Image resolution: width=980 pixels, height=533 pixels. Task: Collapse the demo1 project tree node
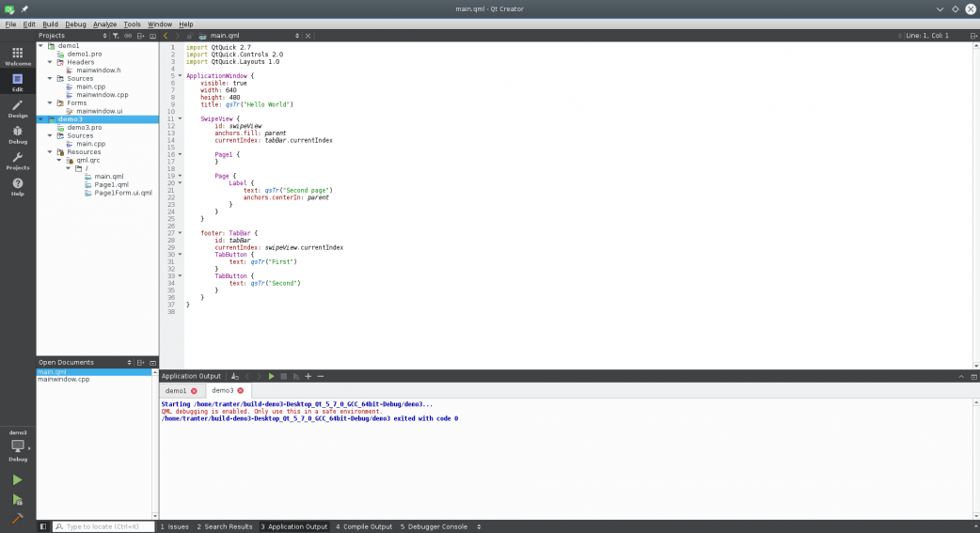pos(41,45)
